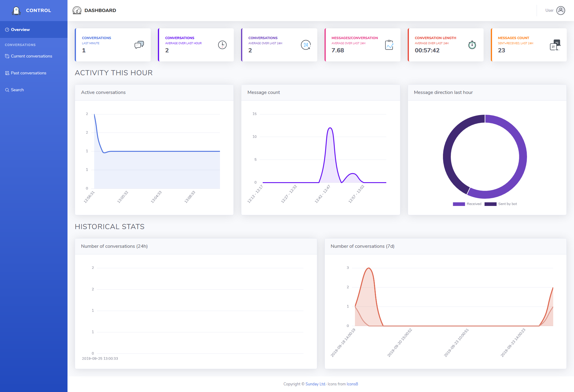Open Past conversations in sidebar

[29, 73]
